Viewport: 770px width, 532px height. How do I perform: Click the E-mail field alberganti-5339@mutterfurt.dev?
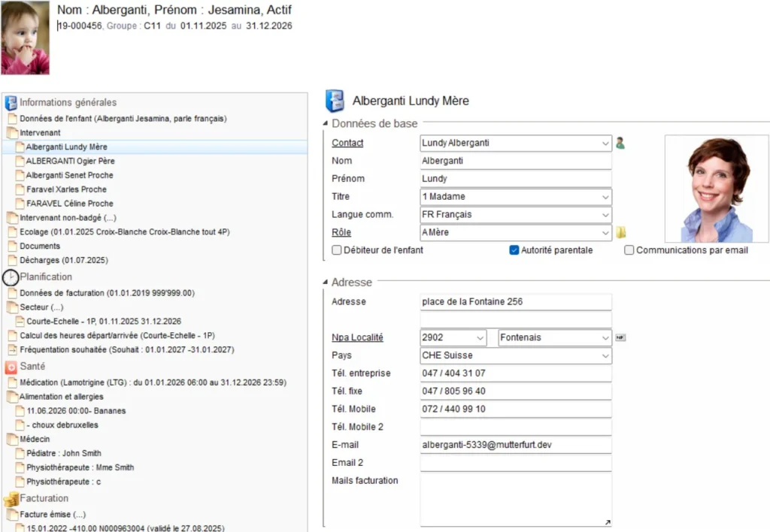[x=516, y=445]
